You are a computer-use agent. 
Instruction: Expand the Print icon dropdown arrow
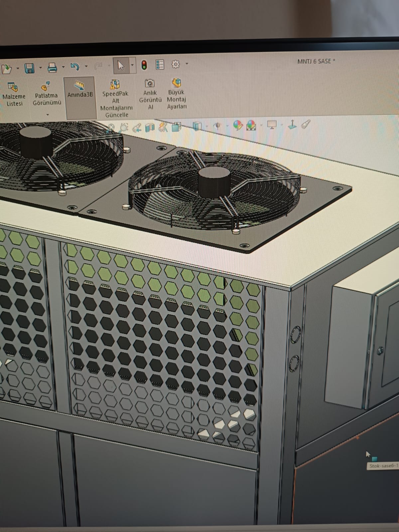pyautogui.click(x=63, y=67)
